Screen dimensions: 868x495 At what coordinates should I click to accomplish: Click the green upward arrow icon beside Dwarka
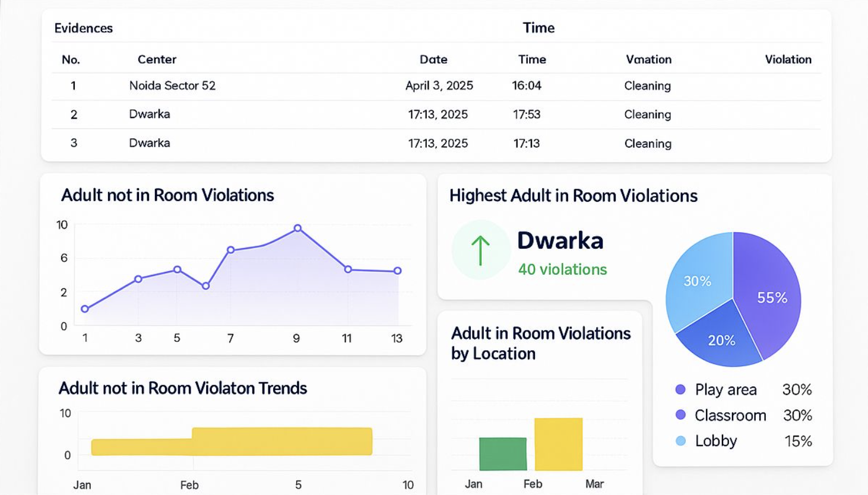click(481, 249)
